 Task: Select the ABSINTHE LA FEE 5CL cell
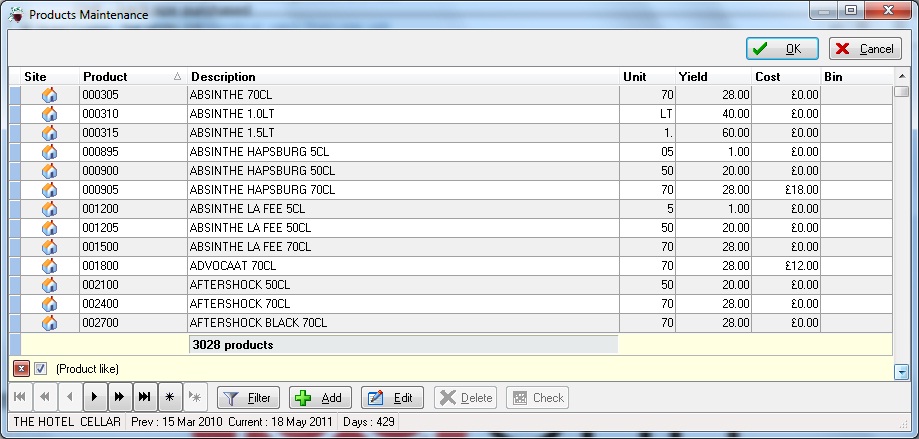point(403,209)
